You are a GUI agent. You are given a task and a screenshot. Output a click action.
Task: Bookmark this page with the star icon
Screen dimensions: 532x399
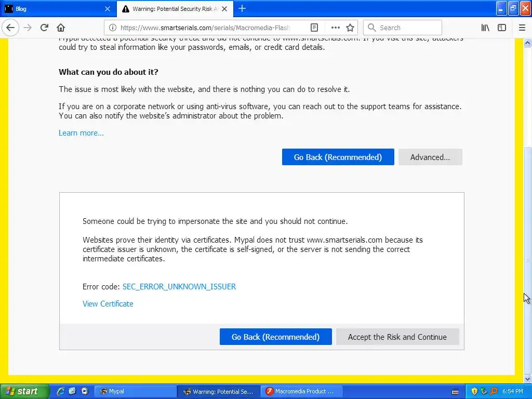tap(350, 28)
